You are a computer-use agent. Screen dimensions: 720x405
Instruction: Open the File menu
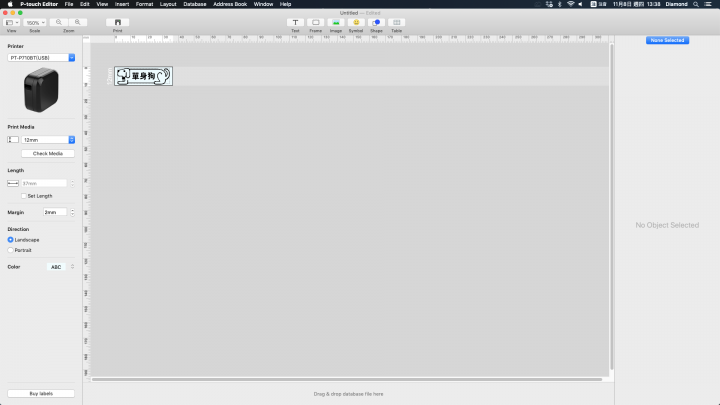(69, 4)
